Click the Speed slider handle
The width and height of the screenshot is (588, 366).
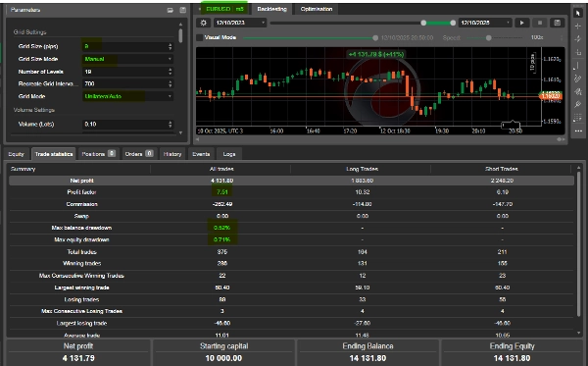coord(488,38)
